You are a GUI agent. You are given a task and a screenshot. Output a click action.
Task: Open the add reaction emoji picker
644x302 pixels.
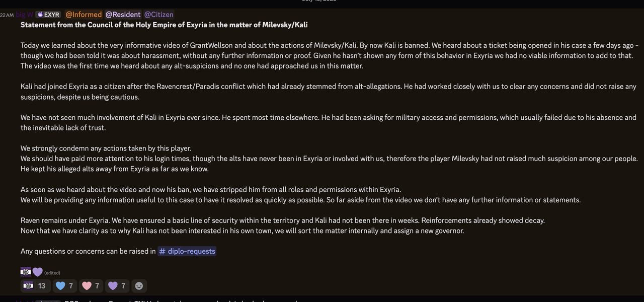(x=139, y=286)
